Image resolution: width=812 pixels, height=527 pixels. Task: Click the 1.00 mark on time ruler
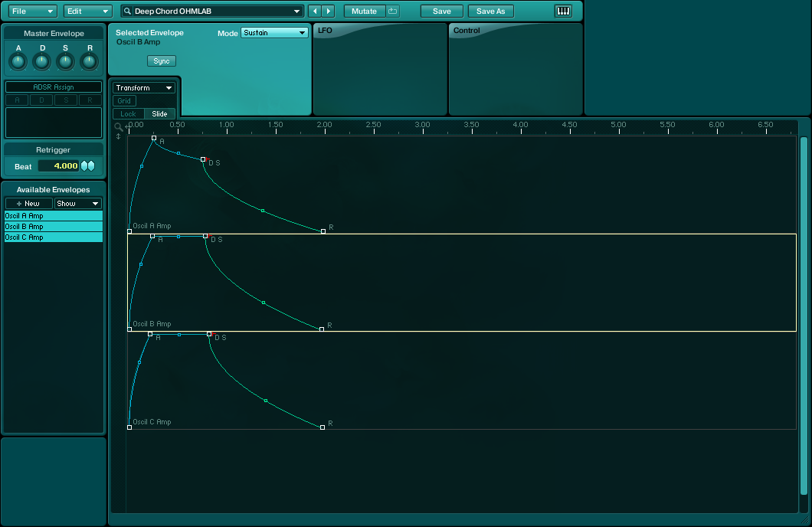tap(226, 125)
